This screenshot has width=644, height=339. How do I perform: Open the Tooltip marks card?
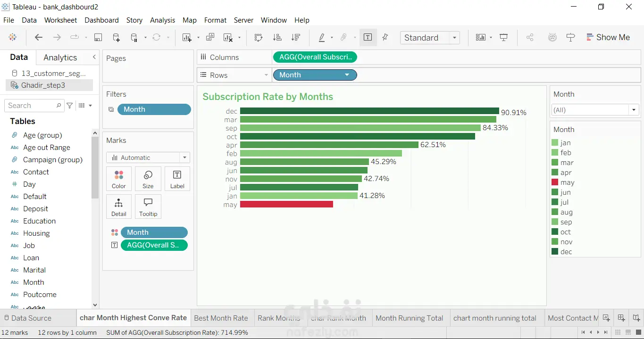[148, 207]
